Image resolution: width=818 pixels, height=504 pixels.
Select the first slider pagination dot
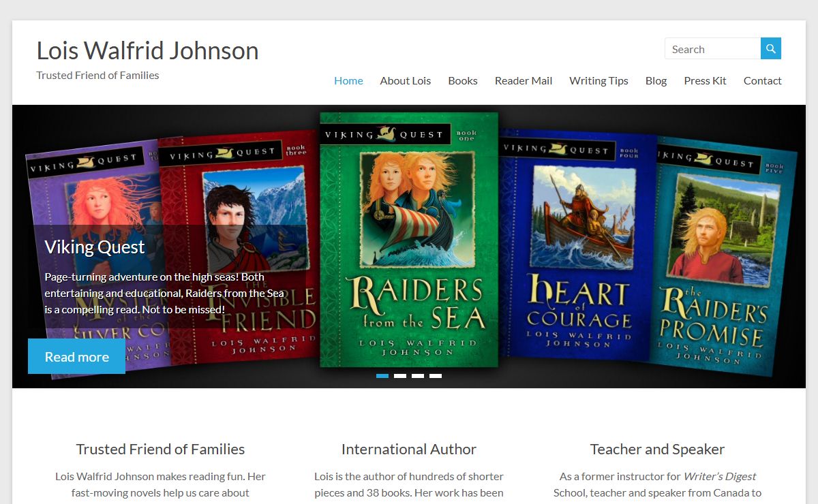click(382, 376)
